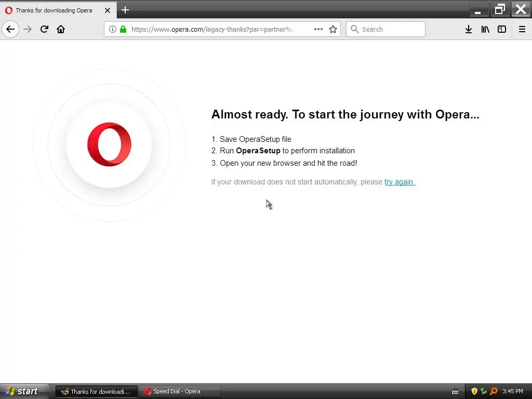This screenshot has width=532, height=399.
Task: Toggle the sidebar view
Action: click(502, 29)
